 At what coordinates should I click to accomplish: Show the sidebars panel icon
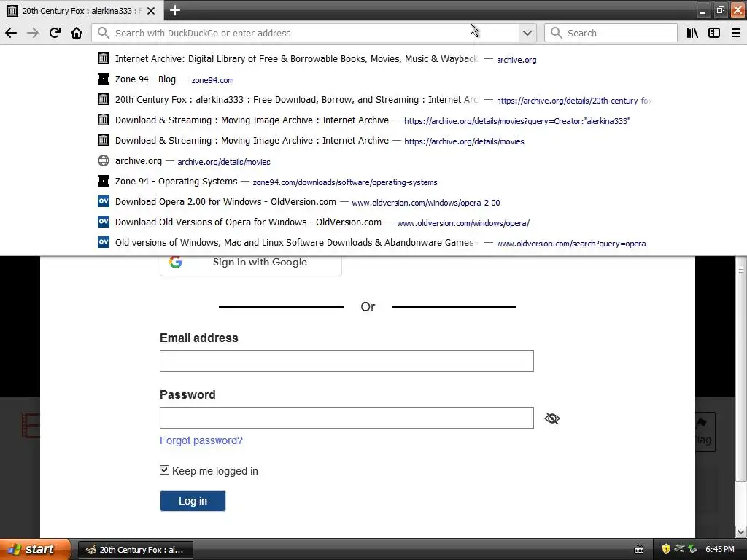[x=713, y=33]
